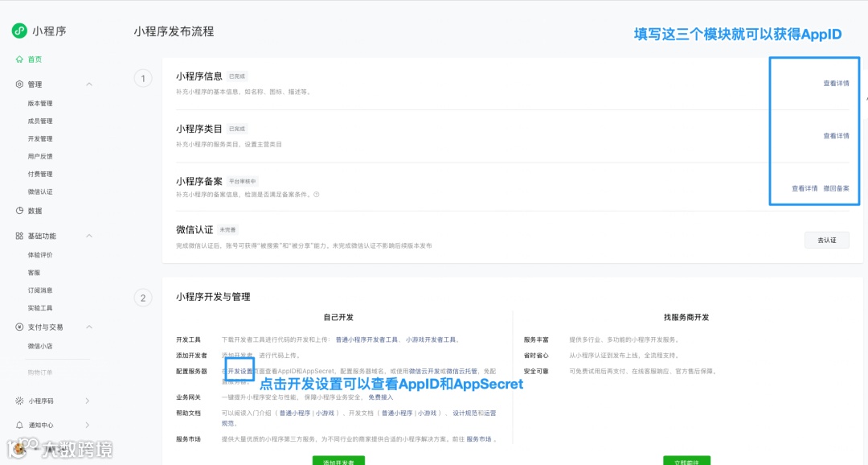Viewport: 868px width, 465px height.
Task: Click the gear icon next to 管理
Action: coord(19,84)
